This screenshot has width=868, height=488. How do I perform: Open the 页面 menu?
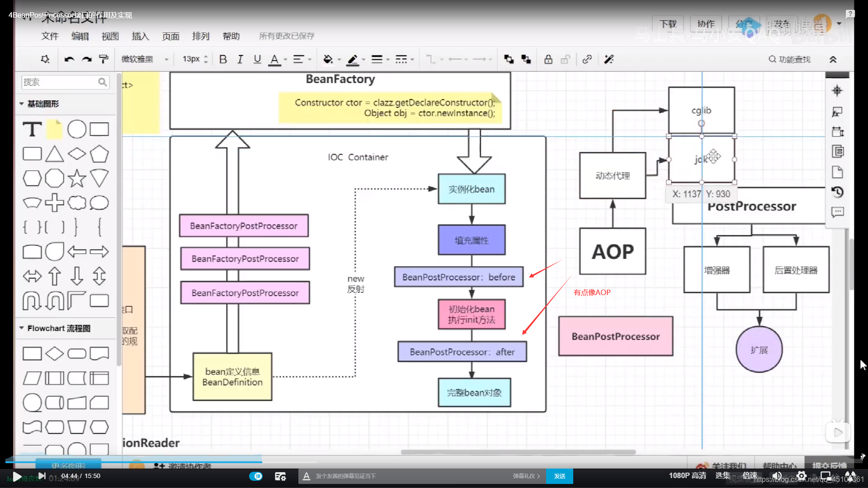[x=170, y=36]
